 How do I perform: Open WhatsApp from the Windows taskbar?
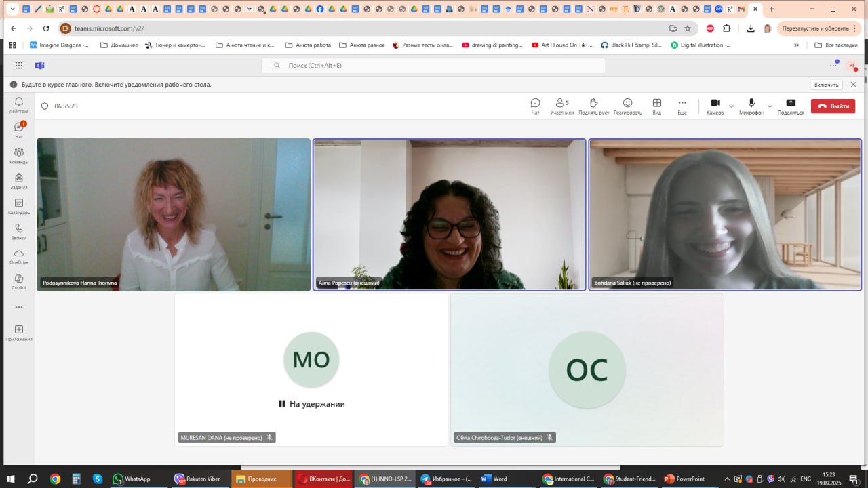132,479
